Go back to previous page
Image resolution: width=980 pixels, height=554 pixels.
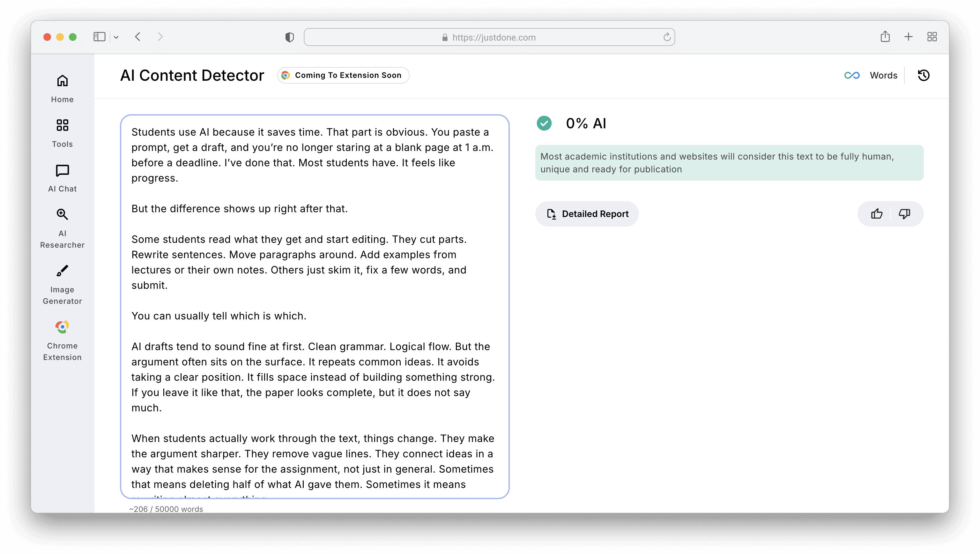tap(138, 37)
